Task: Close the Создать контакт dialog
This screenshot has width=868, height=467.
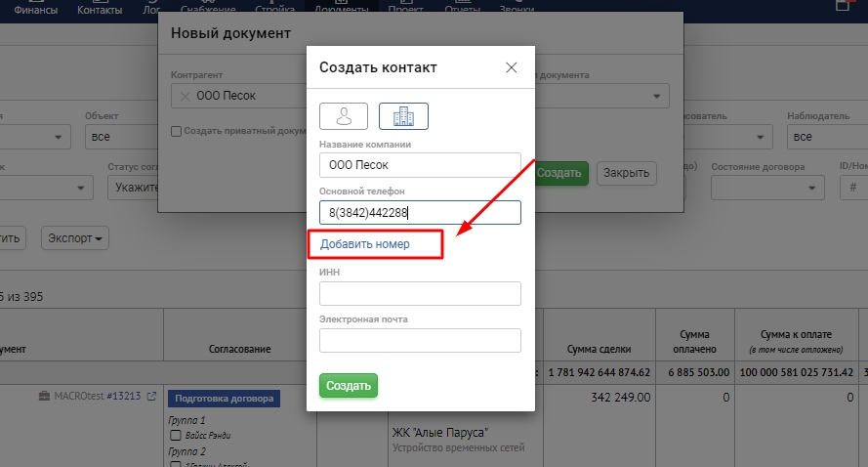Action: click(511, 67)
